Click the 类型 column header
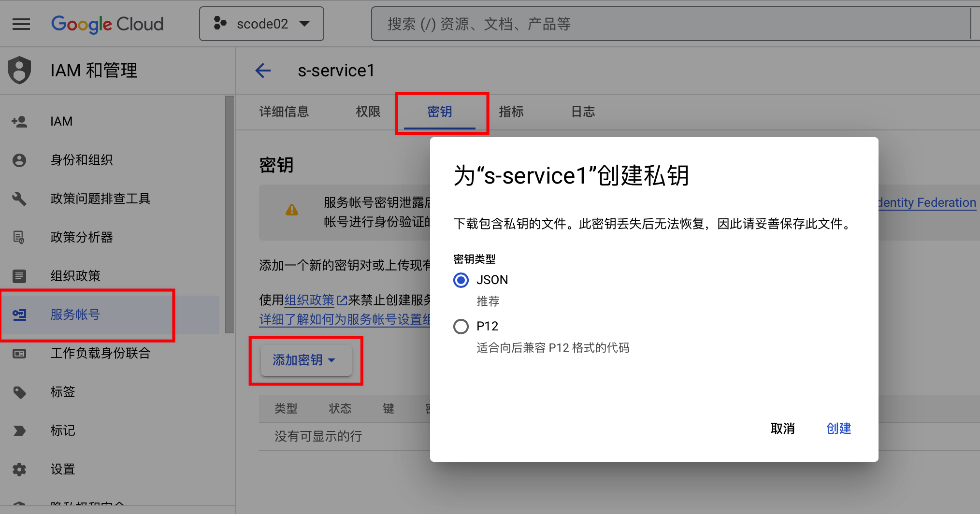Screen dimensions: 980x514 click(x=286, y=409)
